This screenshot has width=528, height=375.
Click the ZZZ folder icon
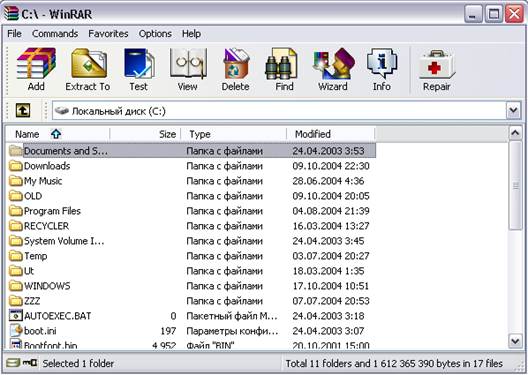(x=15, y=301)
